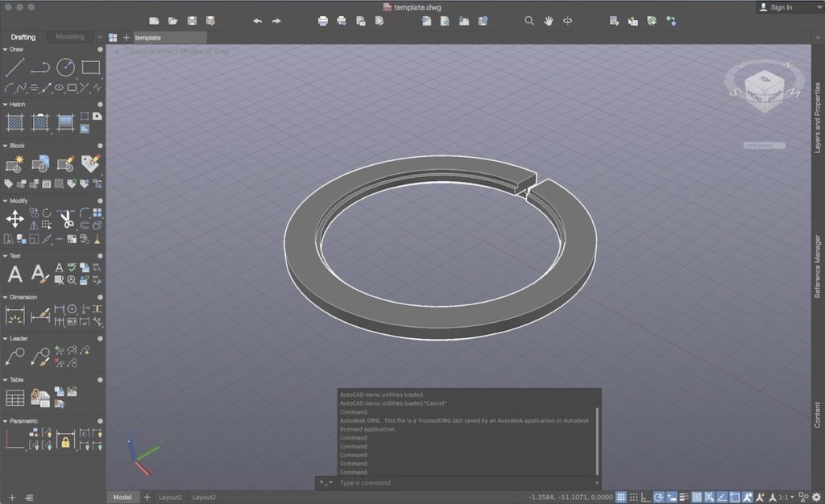825x504 pixels.
Task: Click the Insert Block icon
Action: click(x=40, y=164)
